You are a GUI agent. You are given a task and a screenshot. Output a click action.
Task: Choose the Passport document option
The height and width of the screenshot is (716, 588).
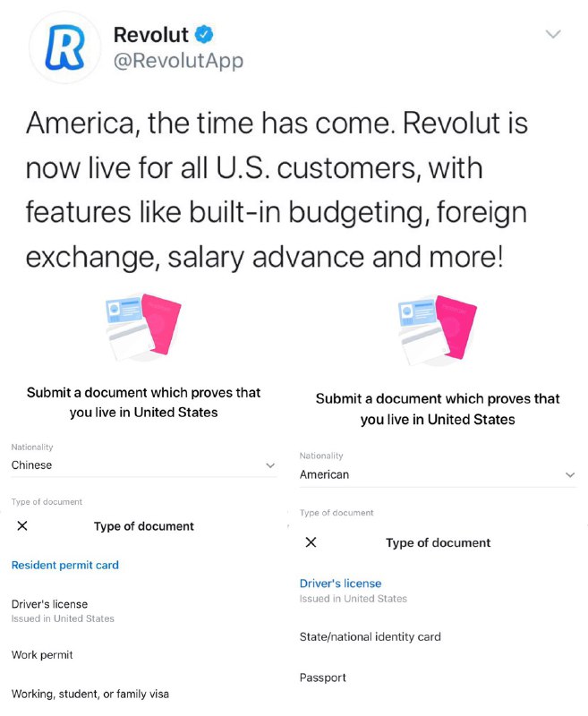coord(322,678)
